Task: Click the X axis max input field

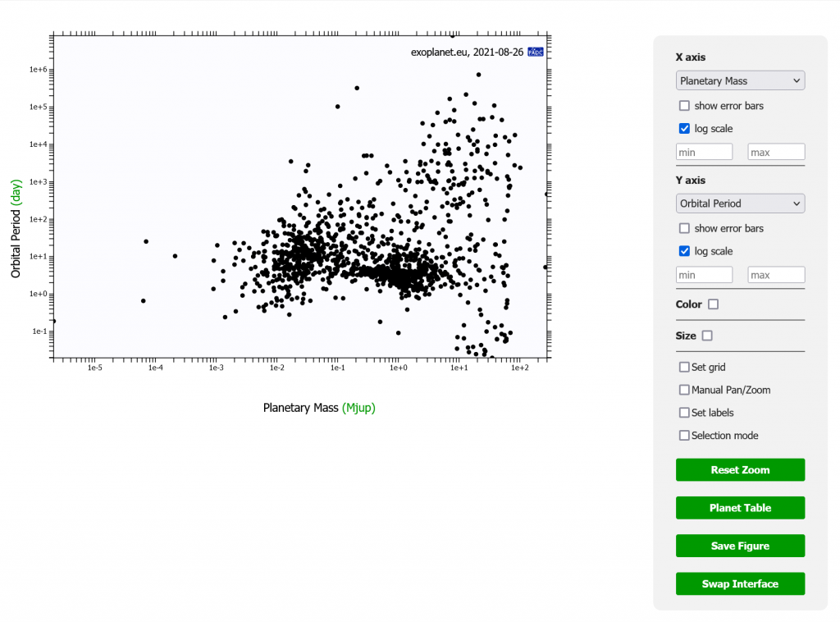Action: (776, 152)
